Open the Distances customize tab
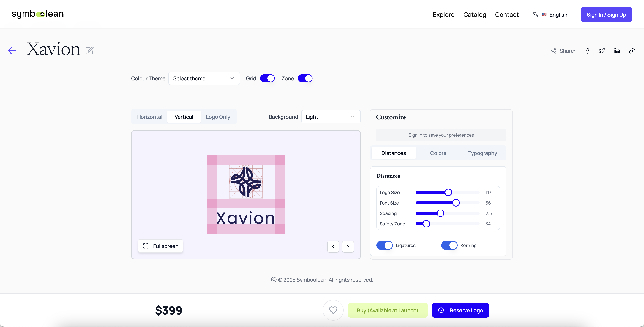 click(x=394, y=153)
